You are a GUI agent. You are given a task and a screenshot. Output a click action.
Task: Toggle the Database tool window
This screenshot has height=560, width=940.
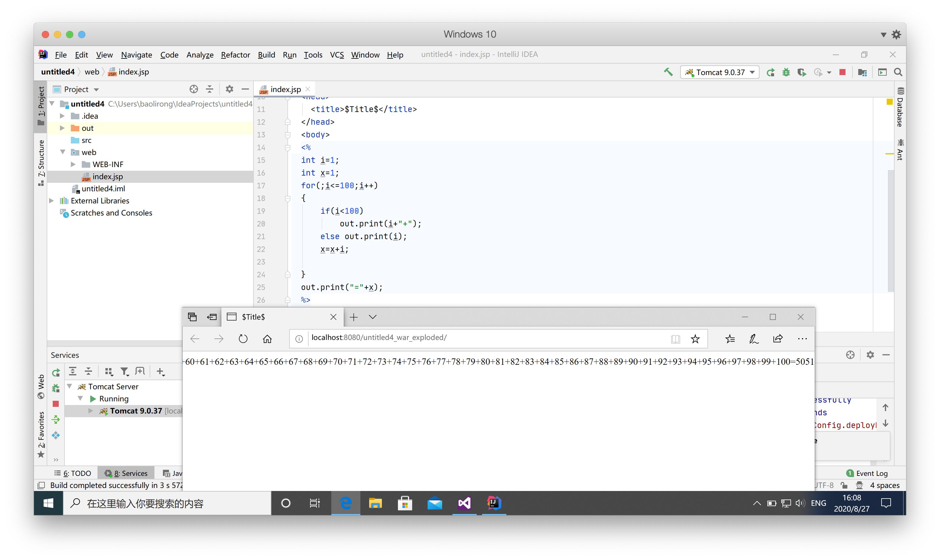coord(900,107)
